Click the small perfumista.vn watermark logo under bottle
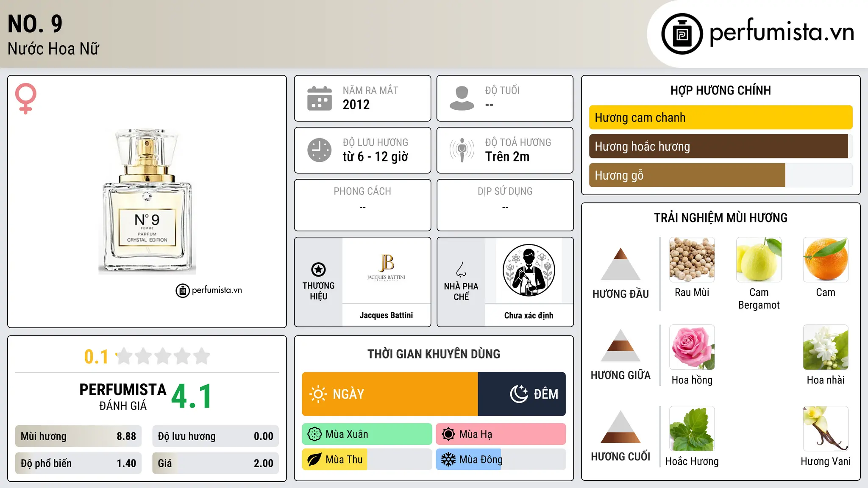Screen dimensions: 868x488 (209, 291)
